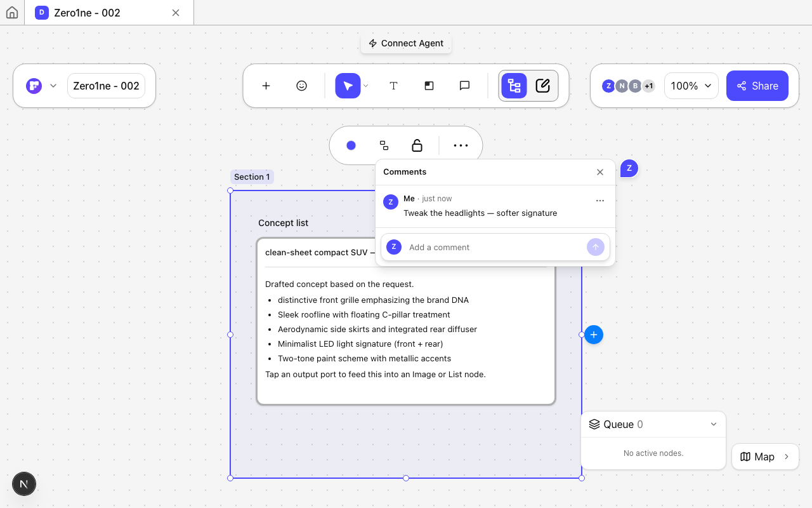This screenshot has width=812, height=508.
Task: Expand the cursor tool options arrow
Action: [366, 86]
